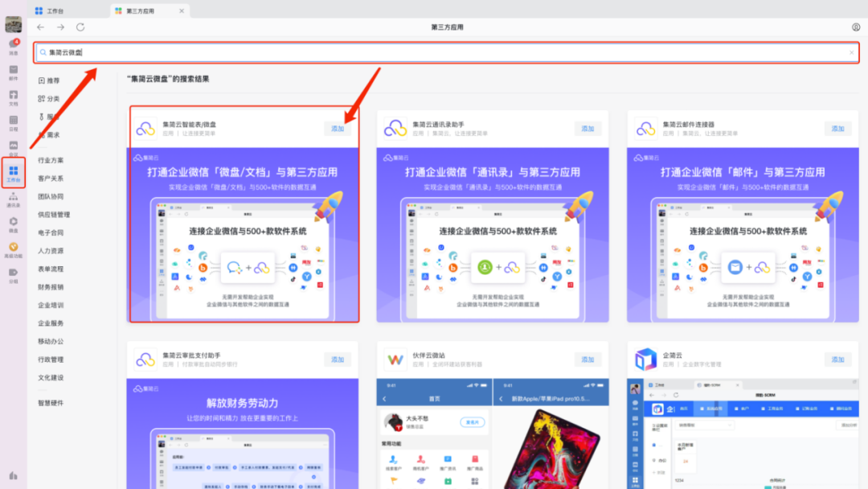Add the 集简云邮件连接器 app
The height and width of the screenshot is (489, 868).
point(837,129)
